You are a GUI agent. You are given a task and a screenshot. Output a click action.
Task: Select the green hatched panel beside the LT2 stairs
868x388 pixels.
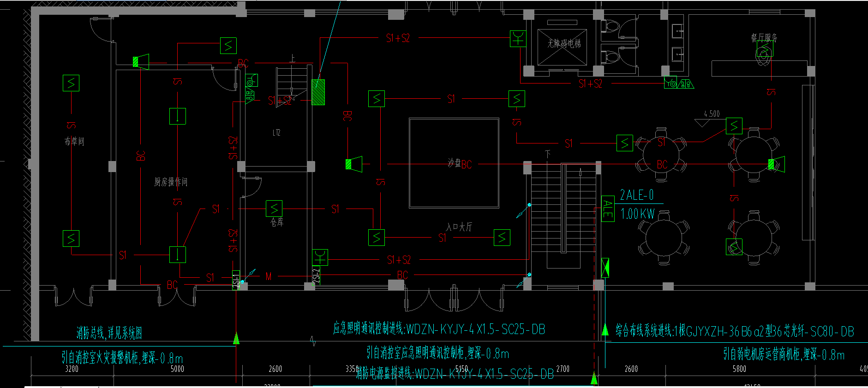[x=318, y=92]
